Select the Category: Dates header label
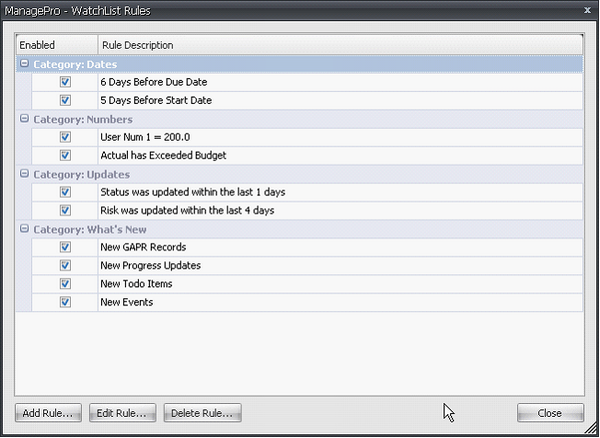Image resolution: width=600 pixels, height=438 pixels. 75,64
